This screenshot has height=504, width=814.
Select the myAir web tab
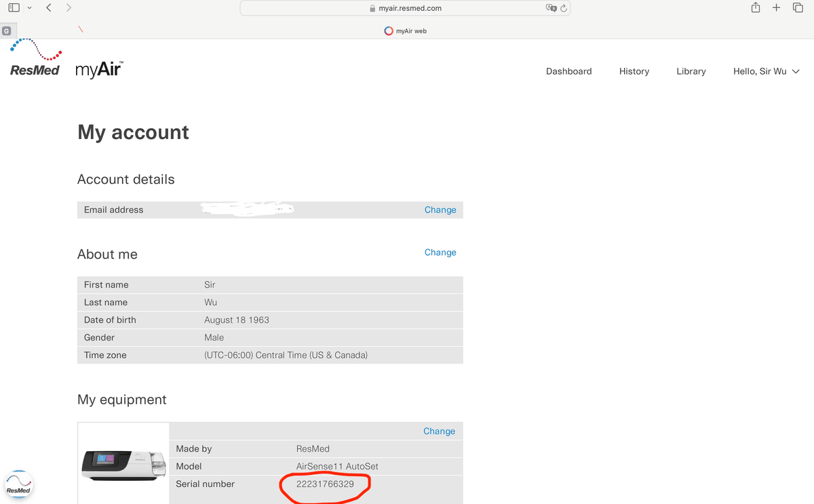[x=406, y=31]
